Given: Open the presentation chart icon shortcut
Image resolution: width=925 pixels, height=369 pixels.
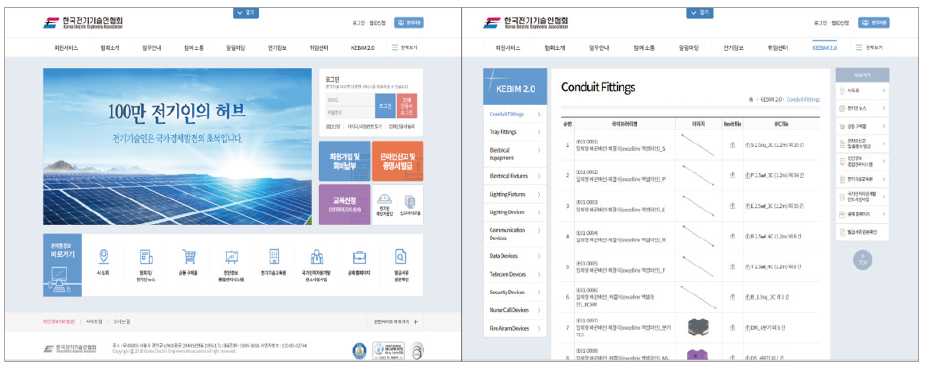Looking at the screenshot, I should click(x=231, y=257).
